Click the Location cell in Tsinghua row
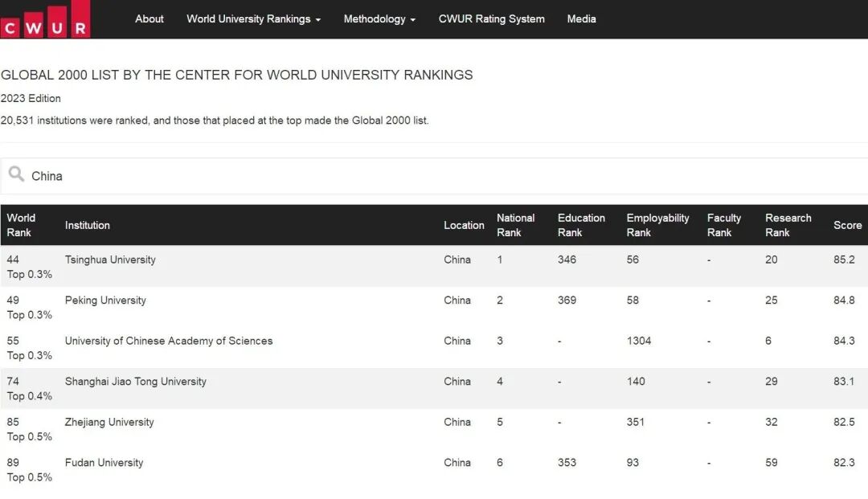The width and height of the screenshot is (868, 499). click(x=457, y=260)
